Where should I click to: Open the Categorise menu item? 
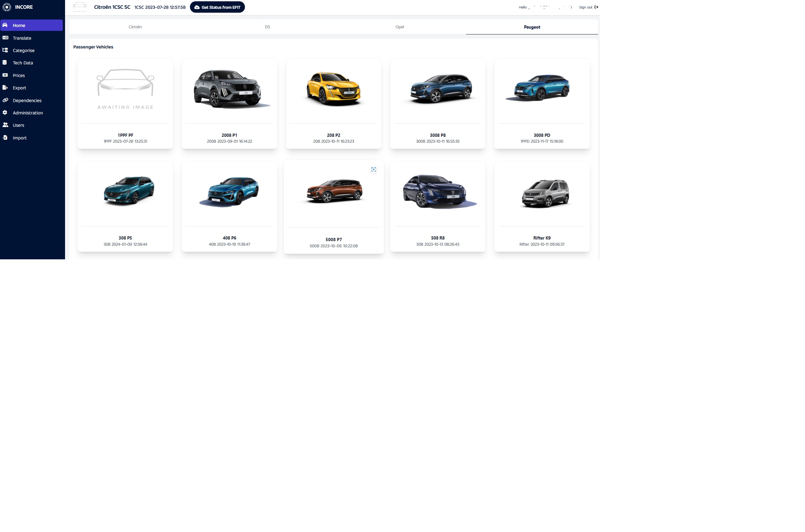click(x=32, y=50)
